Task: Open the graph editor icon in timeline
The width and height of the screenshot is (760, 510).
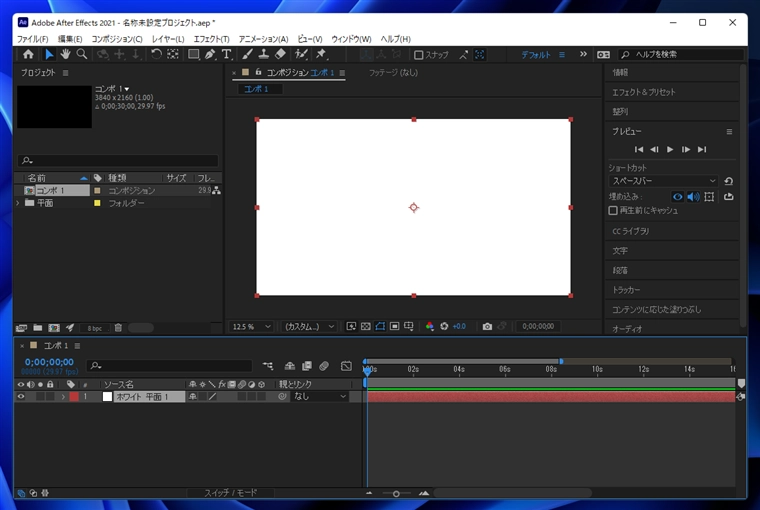Action: (x=346, y=366)
